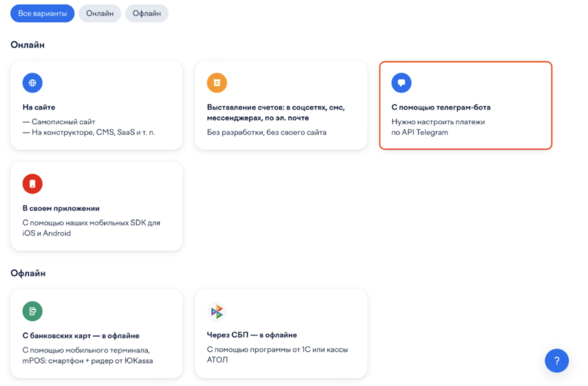Screen dimensions: 588x386
Task: Open "С банковских карт — в офлайне" title
Action: click(81, 336)
